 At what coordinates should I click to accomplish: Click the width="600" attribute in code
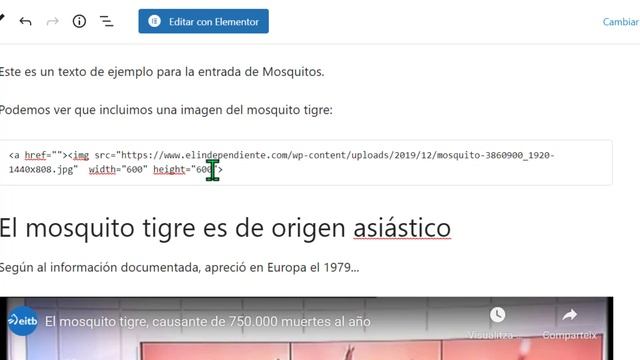[118, 169]
